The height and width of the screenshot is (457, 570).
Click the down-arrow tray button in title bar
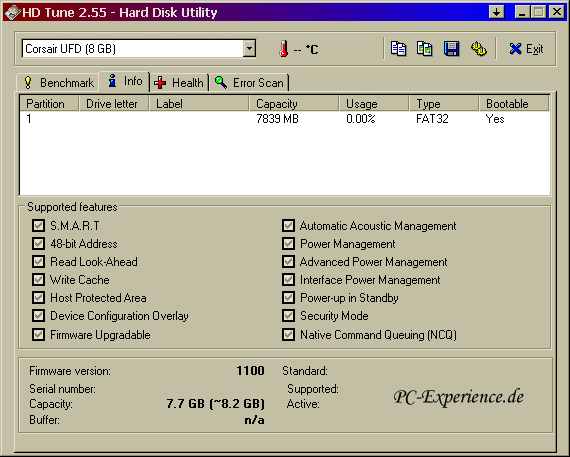(x=496, y=12)
